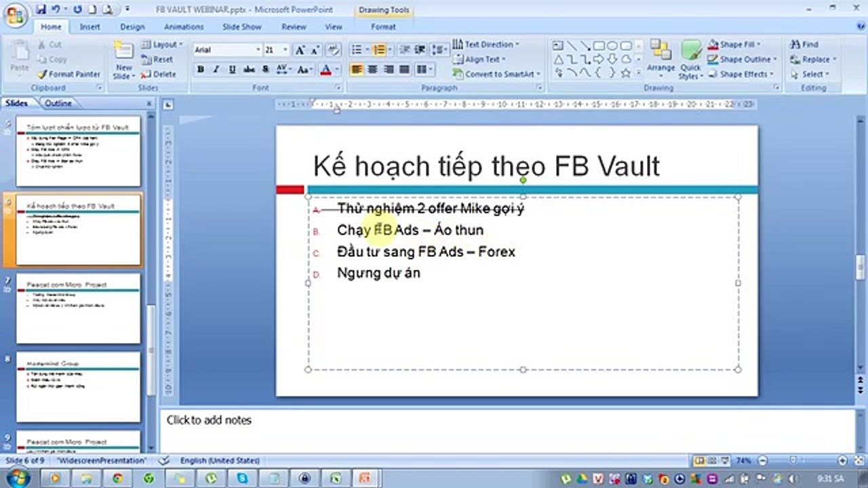Apply numbered list

pos(379,50)
